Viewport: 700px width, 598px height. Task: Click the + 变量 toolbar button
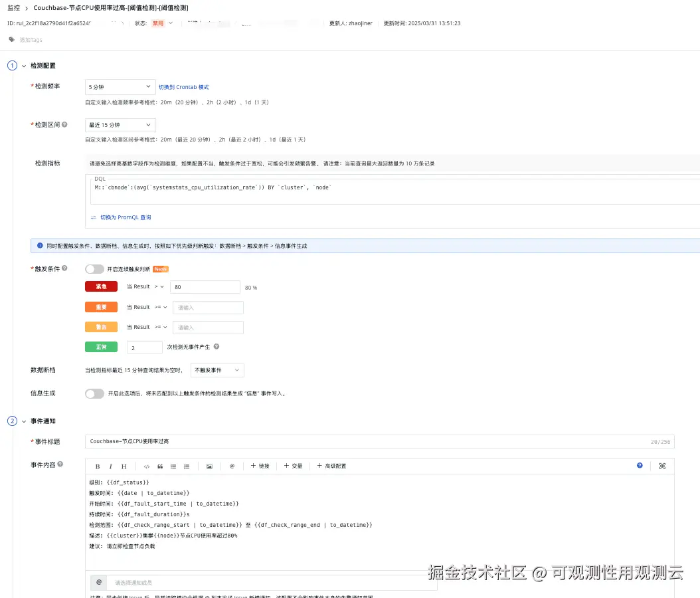click(x=294, y=466)
